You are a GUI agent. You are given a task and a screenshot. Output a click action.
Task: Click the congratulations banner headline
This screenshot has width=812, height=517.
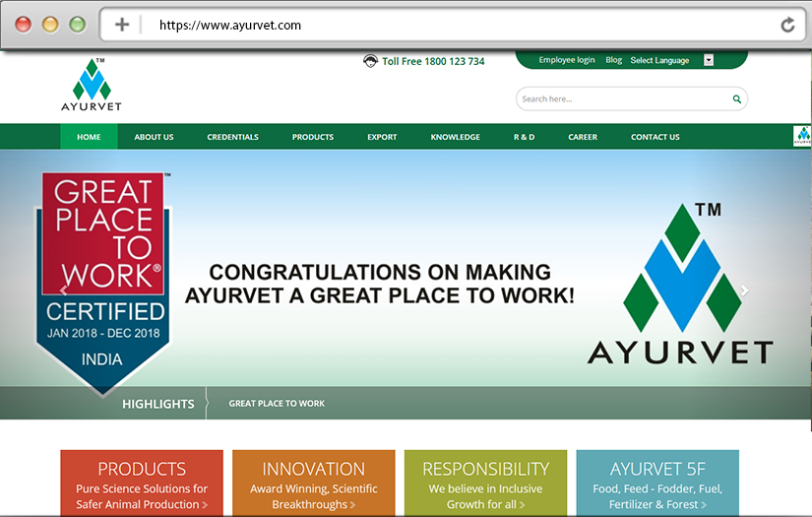click(x=380, y=284)
